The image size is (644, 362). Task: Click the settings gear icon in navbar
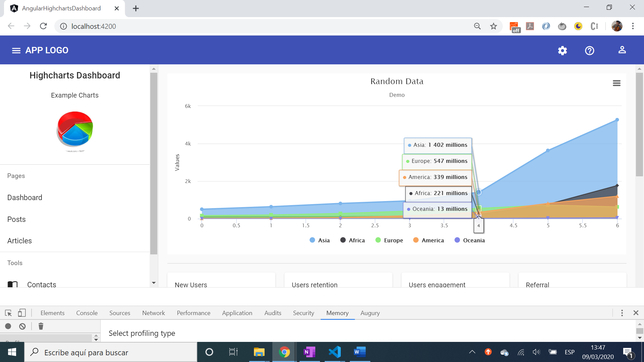click(562, 50)
